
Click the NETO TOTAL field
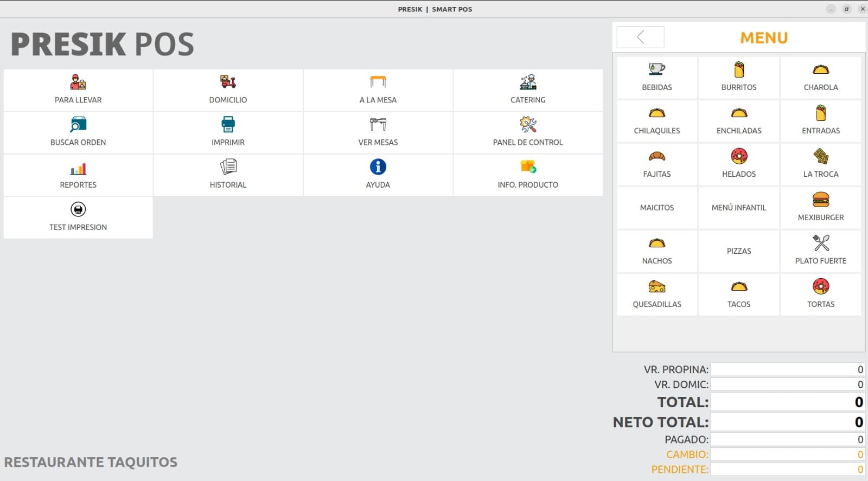[x=788, y=422]
